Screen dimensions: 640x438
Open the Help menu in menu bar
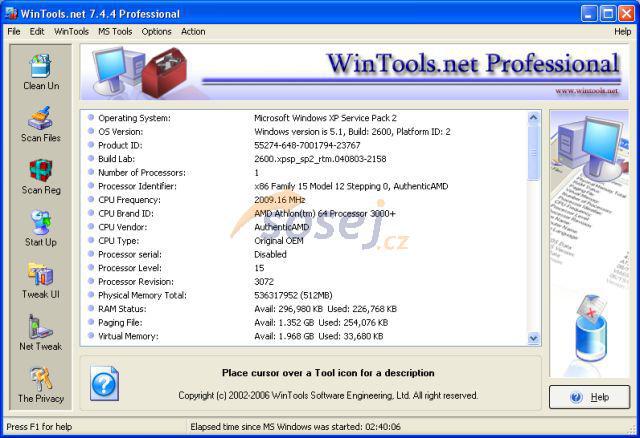[622, 31]
